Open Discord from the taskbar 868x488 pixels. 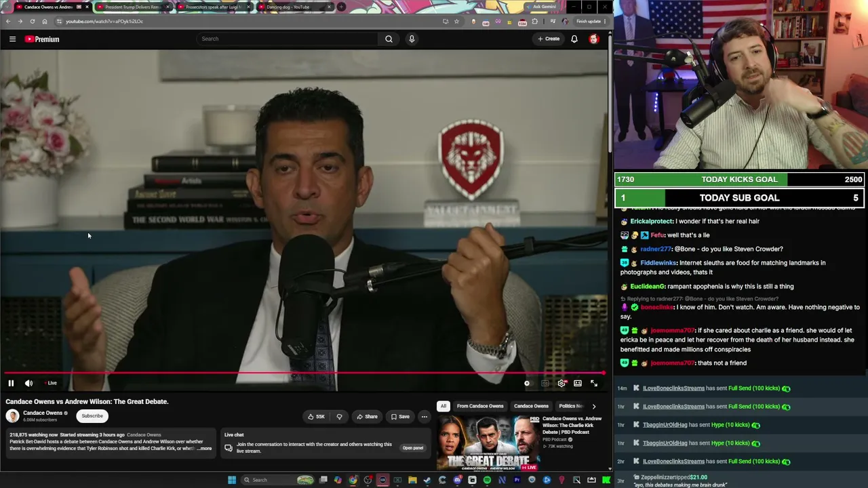point(457,480)
